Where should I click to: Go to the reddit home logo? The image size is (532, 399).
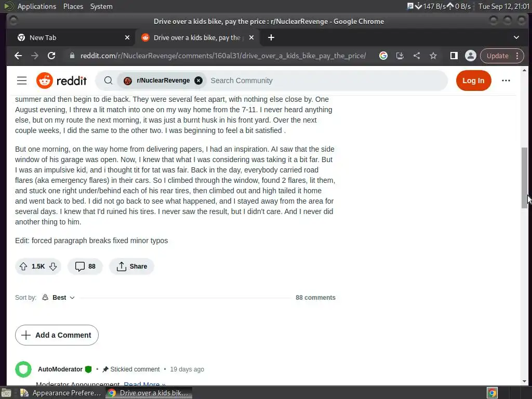click(61, 81)
